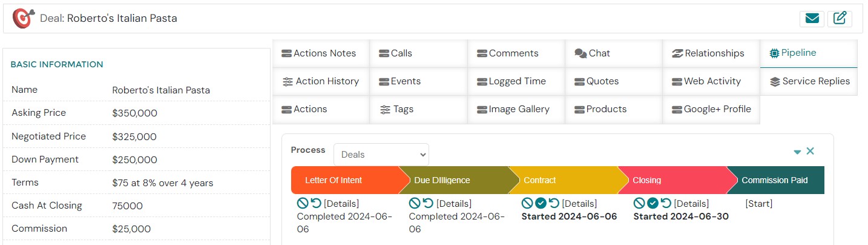The height and width of the screenshot is (245, 868).
Task: Cancel the Letter Of Intent stage
Action: [303, 203]
